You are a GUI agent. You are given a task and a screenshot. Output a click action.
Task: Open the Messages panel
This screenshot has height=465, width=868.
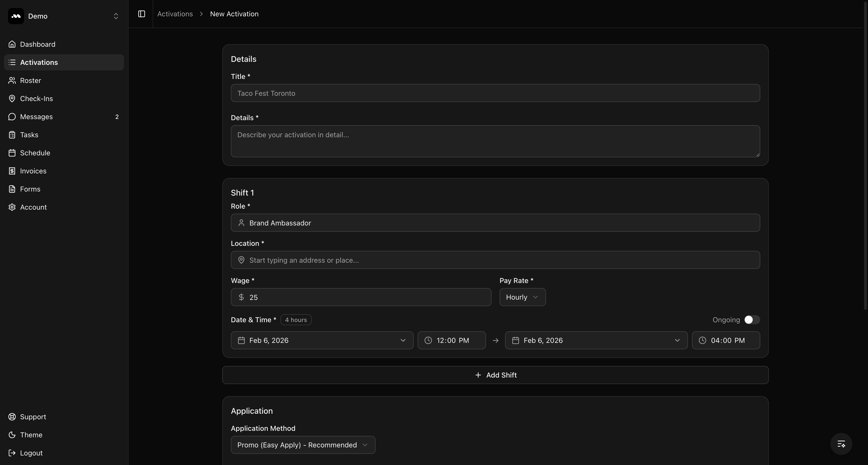[x=36, y=117]
